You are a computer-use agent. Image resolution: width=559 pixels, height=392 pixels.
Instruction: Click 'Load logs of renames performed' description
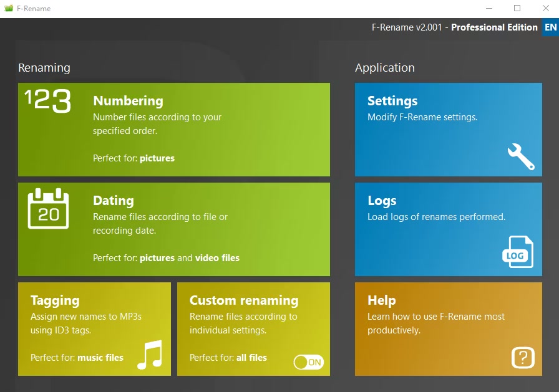click(436, 217)
